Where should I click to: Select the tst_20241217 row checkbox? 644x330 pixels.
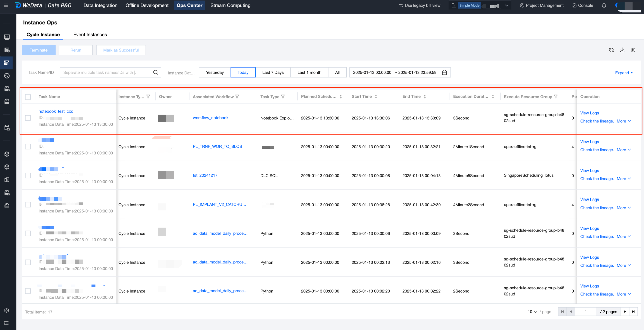(x=28, y=176)
